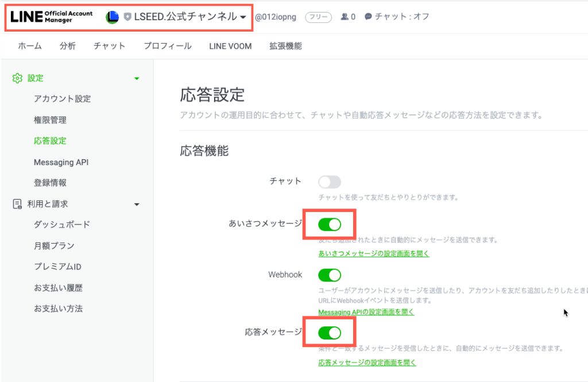The height and width of the screenshot is (382, 588).
Task: Click the billing document icon in sidebar
Action: point(17,204)
